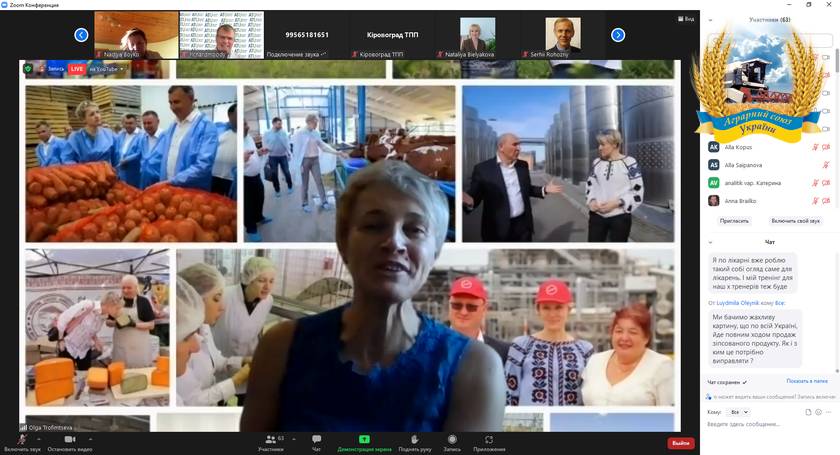The height and width of the screenshot is (455, 840).
Task: Show next gallery participants arrow
Action: [x=618, y=35]
